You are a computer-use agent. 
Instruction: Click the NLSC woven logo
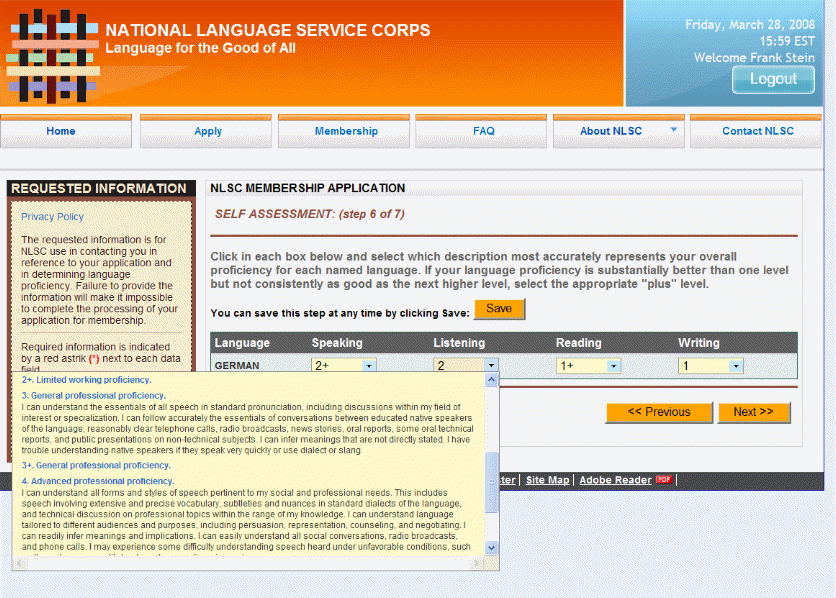click(52, 55)
